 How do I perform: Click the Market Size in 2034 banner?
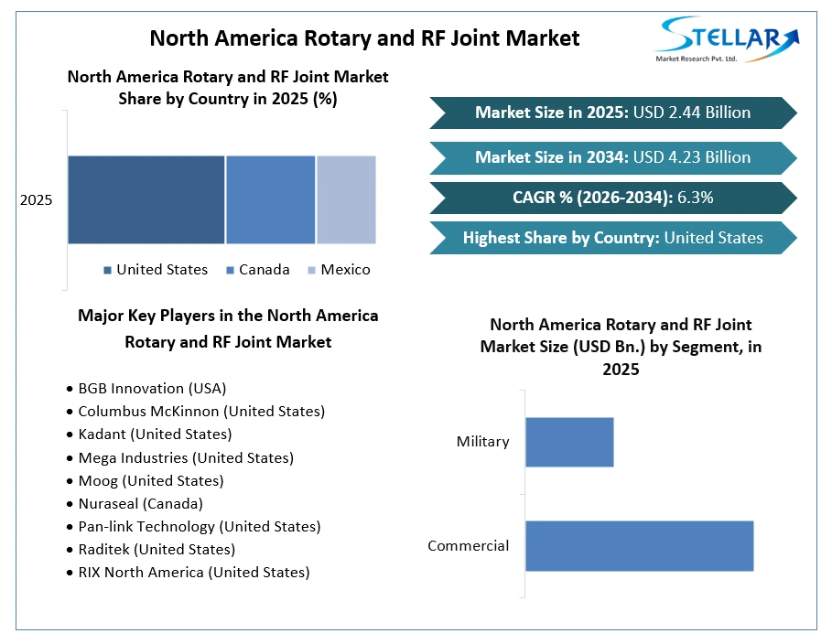pos(613,157)
